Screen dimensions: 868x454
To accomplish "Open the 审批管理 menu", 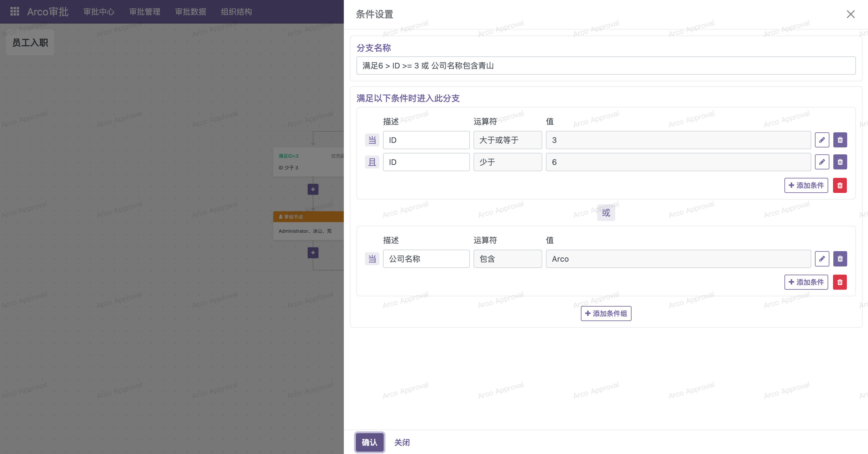I will (144, 12).
